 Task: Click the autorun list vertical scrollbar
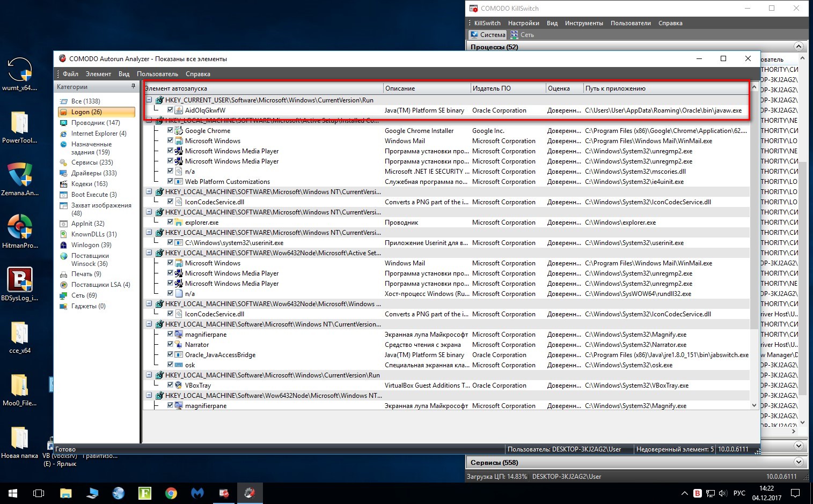[x=754, y=241]
